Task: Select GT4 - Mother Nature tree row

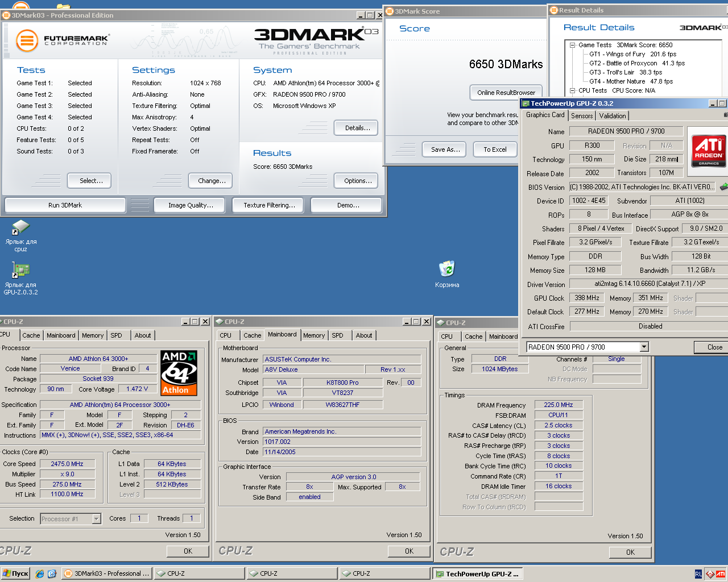Action: pos(631,81)
